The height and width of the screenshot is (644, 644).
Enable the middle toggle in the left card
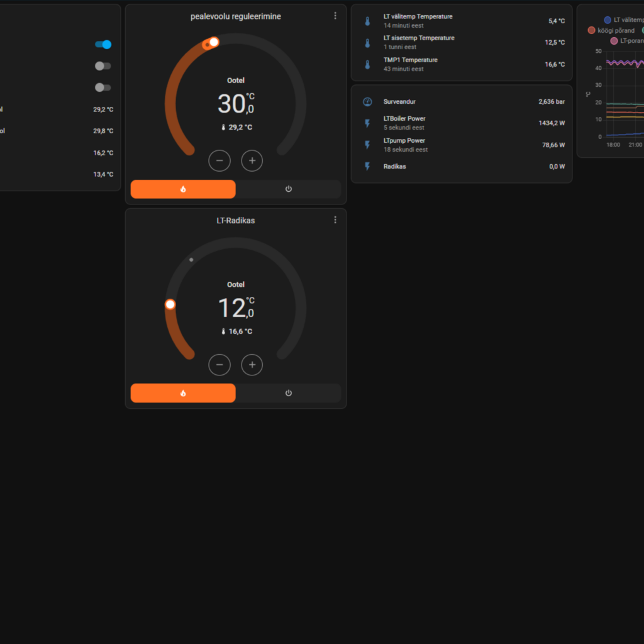click(103, 66)
